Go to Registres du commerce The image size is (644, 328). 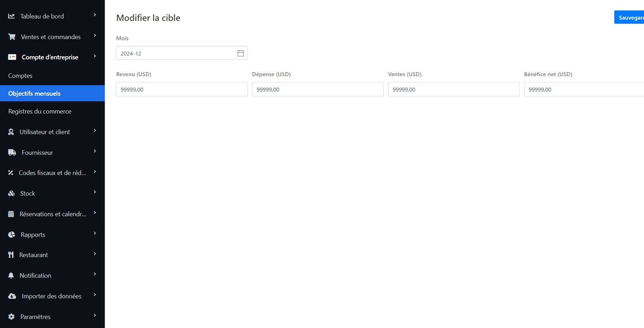(39, 111)
